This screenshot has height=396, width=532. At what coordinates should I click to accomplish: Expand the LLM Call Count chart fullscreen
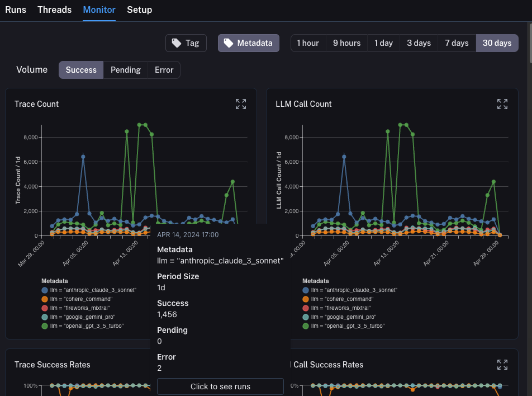click(502, 104)
